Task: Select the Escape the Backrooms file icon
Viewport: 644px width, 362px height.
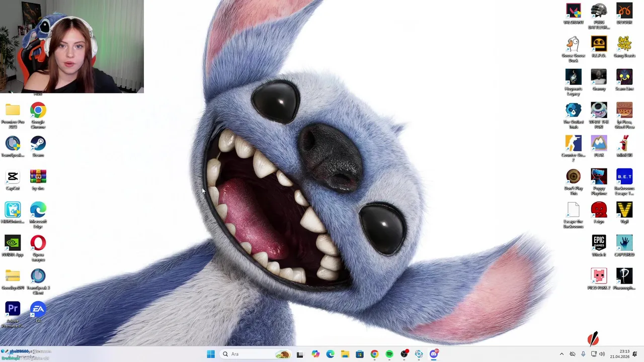Action: coord(573,215)
